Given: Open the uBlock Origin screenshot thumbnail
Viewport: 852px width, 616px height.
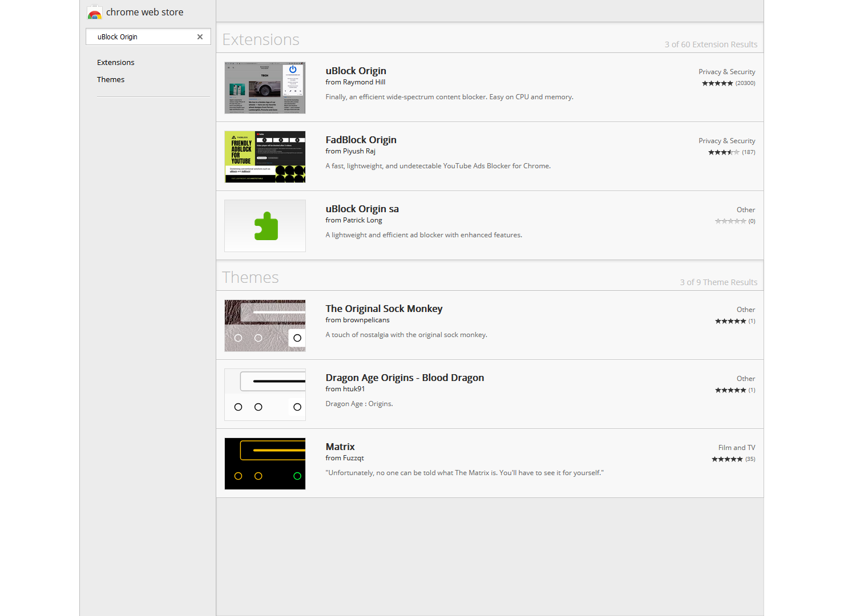Looking at the screenshot, I should click(265, 88).
